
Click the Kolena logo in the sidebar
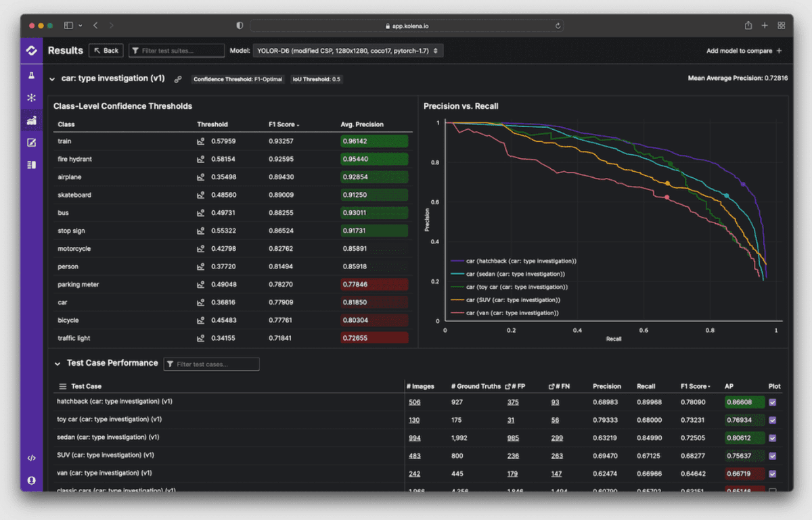point(31,51)
